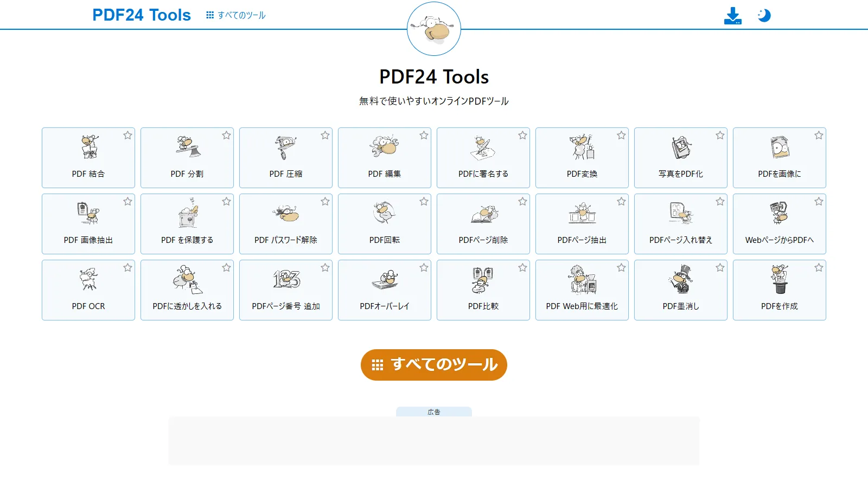Open the PDF 結合 tool tile
Screen dimensions: 868x488
[x=88, y=158]
